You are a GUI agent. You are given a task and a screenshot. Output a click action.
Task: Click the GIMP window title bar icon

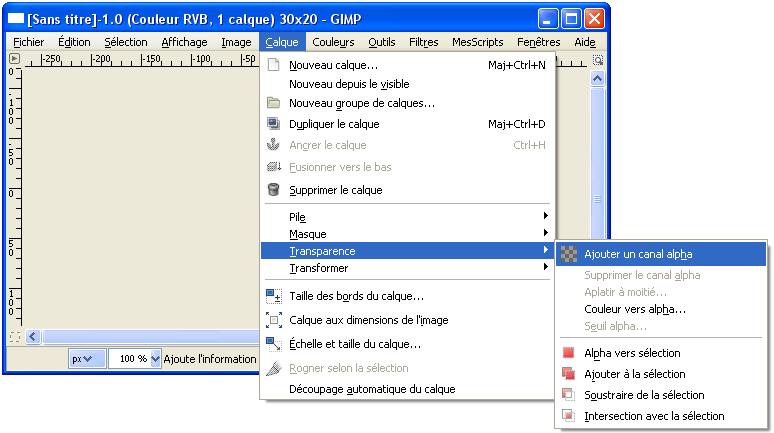(x=16, y=19)
